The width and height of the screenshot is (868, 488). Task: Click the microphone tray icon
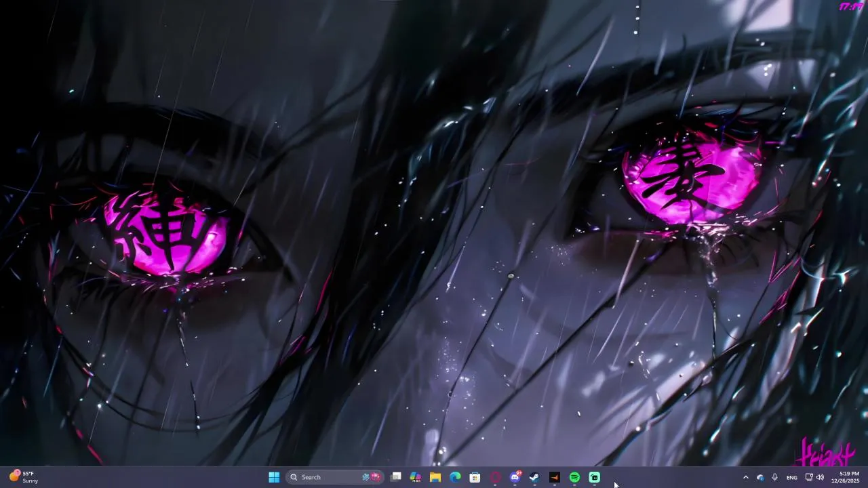pos(775,477)
